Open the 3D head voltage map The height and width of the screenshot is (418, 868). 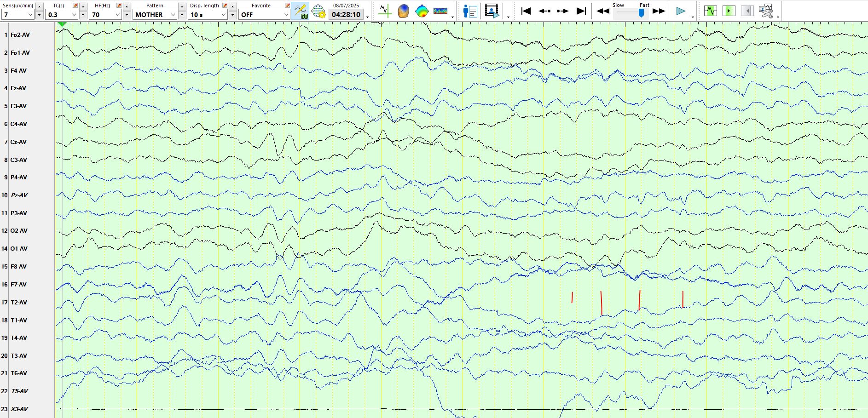[403, 11]
